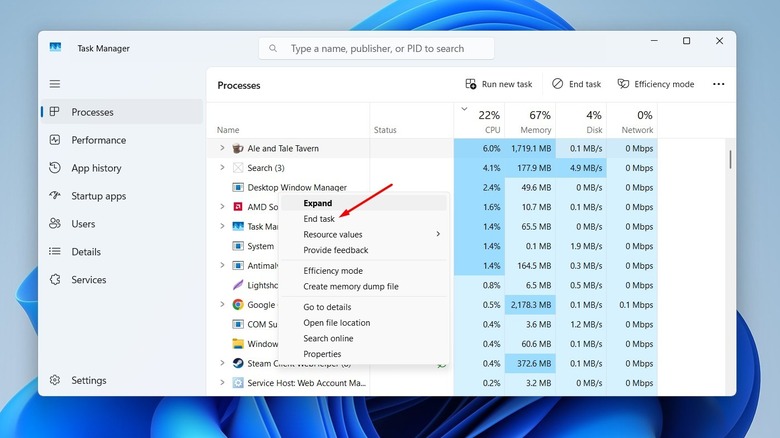Open the three-dot more options menu
The height and width of the screenshot is (438, 780).
click(718, 85)
